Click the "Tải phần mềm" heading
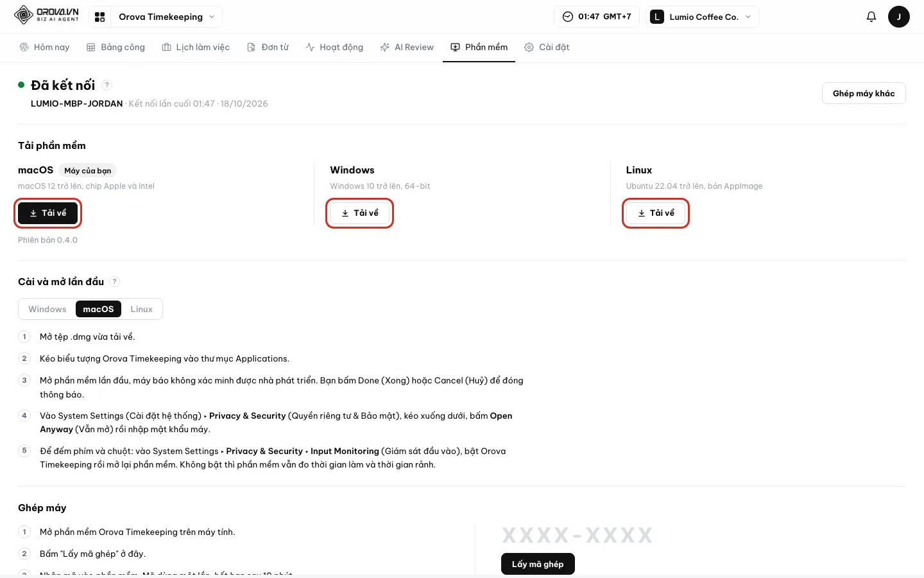The width and height of the screenshot is (924, 578). [52, 146]
